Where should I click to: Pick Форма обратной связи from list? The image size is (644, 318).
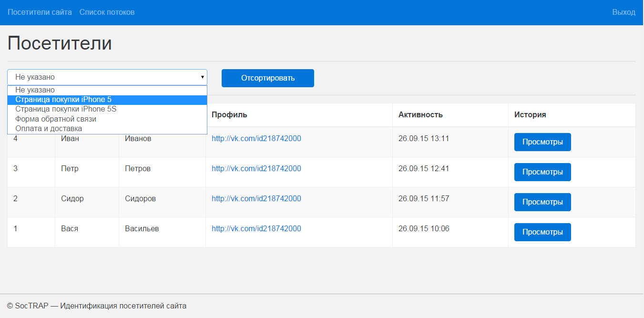pyautogui.click(x=56, y=119)
